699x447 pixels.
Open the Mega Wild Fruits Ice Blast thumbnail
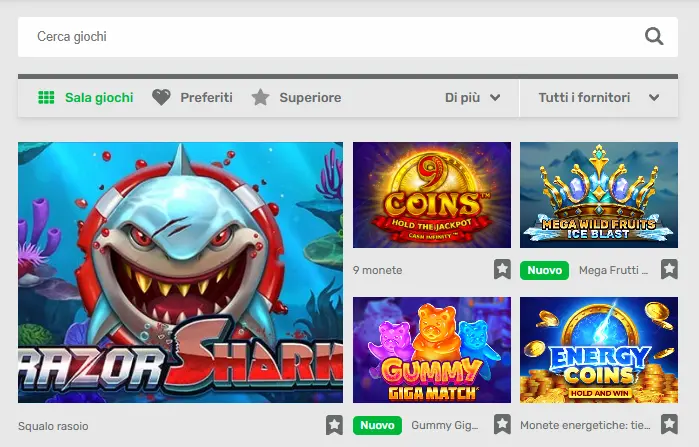click(x=599, y=195)
